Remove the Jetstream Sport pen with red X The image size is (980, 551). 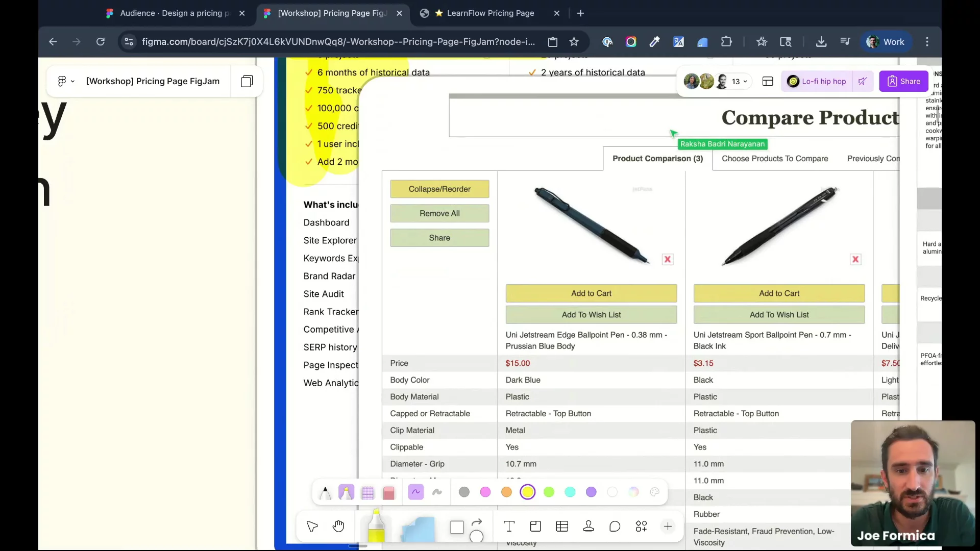(855, 260)
